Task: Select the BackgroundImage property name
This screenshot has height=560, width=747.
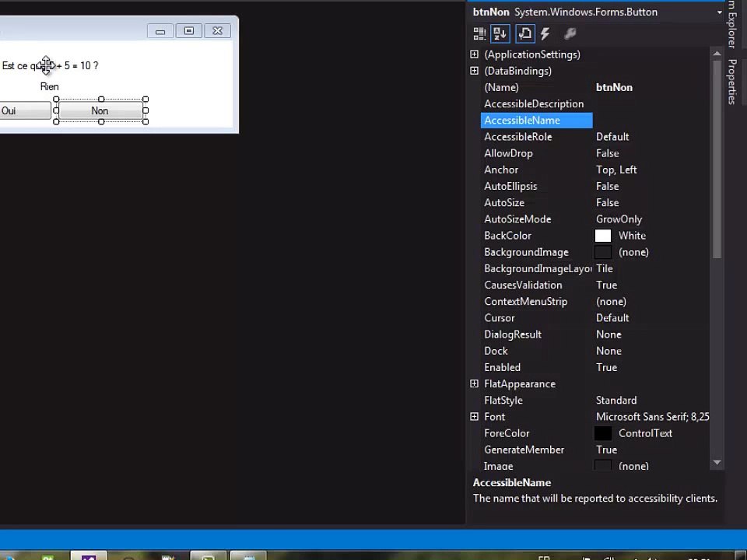Action: pyautogui.click(x=526, y=252)
